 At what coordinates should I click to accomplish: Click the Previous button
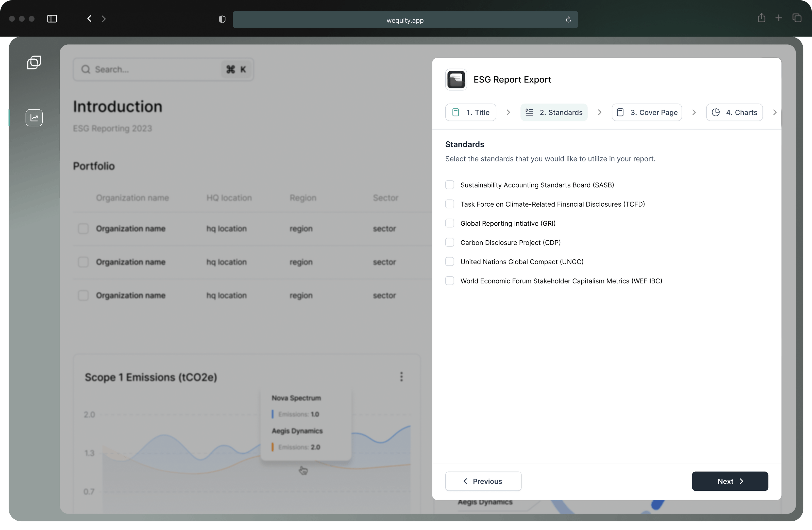click(483, 481)
